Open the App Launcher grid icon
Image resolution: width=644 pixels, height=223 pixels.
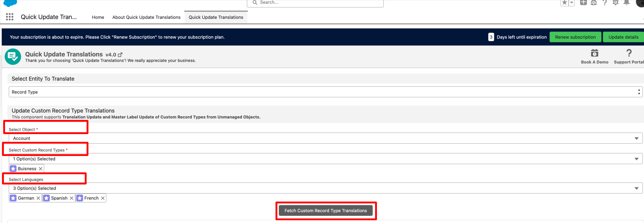[x=10, y=17]
